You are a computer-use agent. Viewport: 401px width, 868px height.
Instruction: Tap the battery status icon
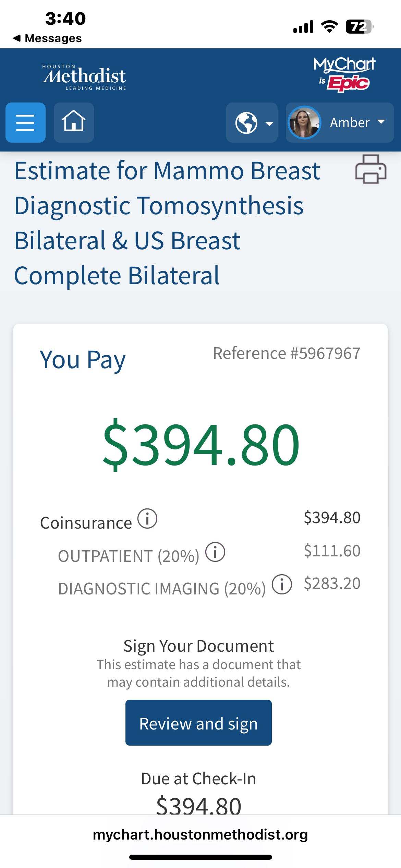coord(359,26)
